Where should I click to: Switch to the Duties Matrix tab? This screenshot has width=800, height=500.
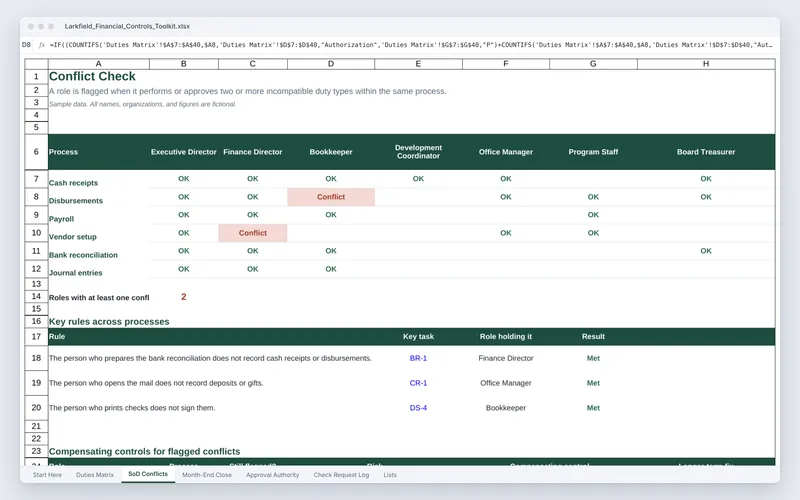point(95,474)
